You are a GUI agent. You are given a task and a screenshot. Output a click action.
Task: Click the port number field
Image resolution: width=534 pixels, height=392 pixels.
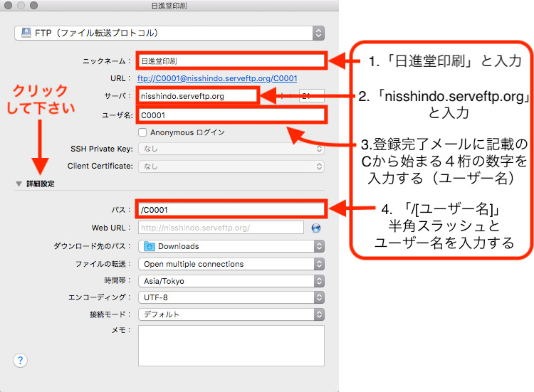point(312,96)
